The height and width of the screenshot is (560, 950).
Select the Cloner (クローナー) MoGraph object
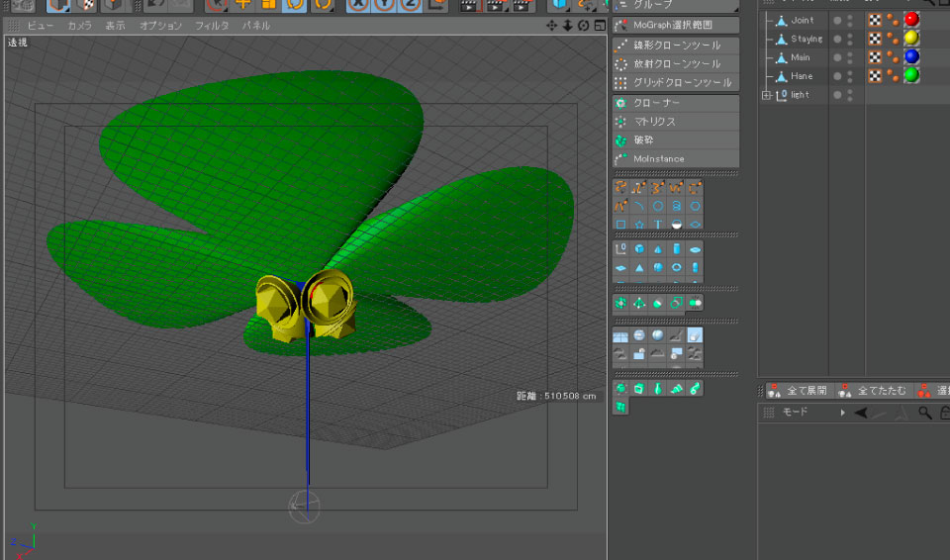pos(656,103)
